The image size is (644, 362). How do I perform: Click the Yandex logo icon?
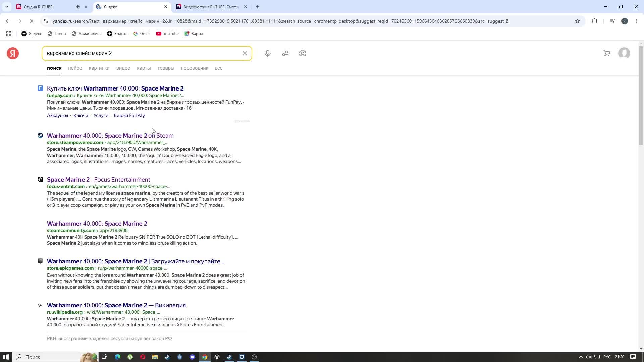[13, 53]
